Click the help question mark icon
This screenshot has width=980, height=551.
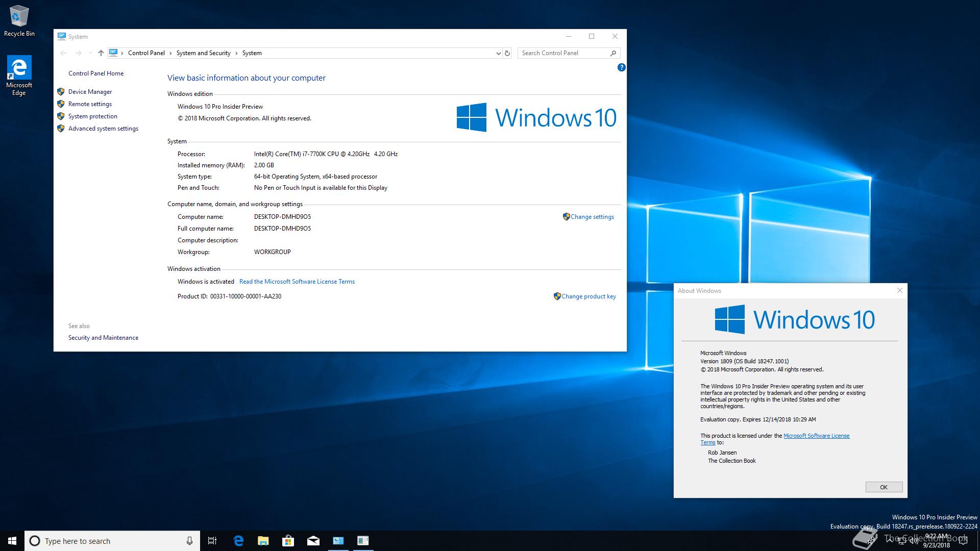621,67
